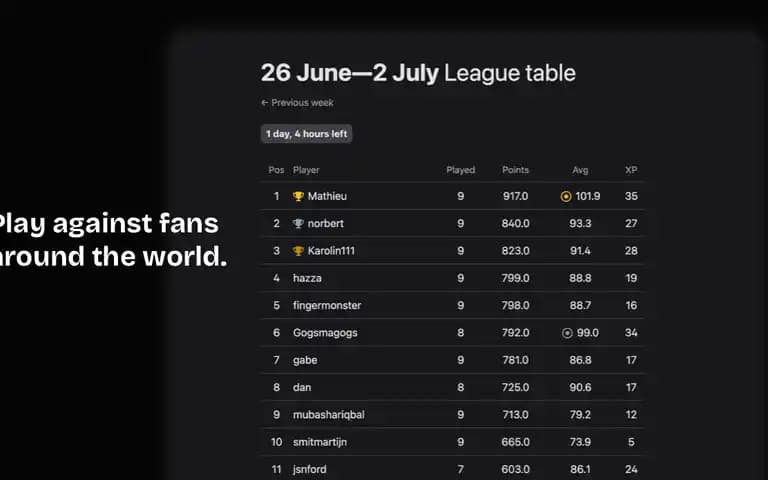Click the left arrow before Previous week
The image size is (768, 480).
click(x=264, y=102)
